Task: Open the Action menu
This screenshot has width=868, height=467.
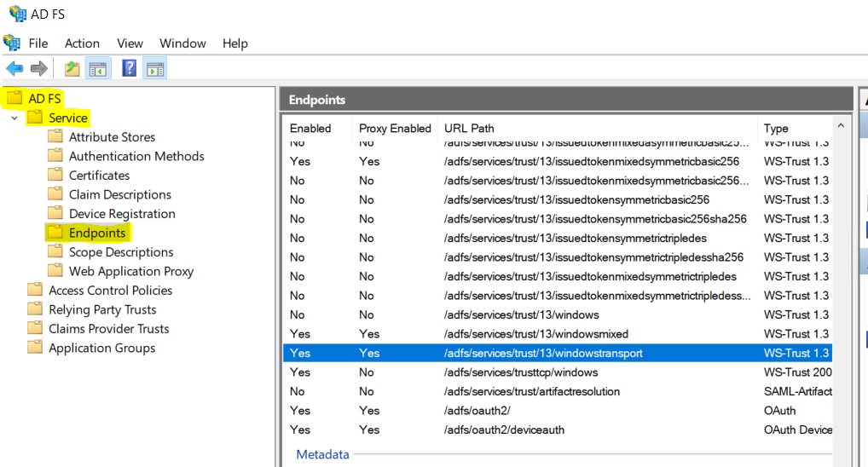Action: click(x=82, y=43)
